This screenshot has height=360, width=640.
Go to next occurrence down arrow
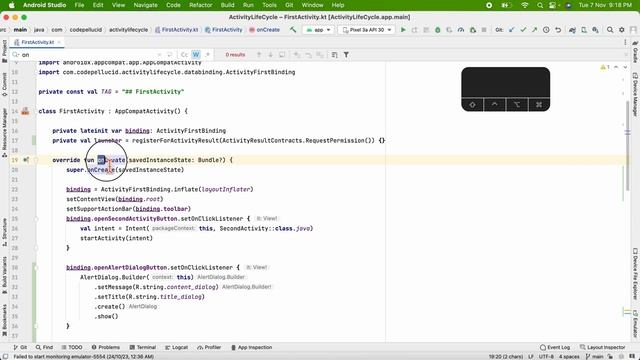pyautogui.click(x=270, y=55)
